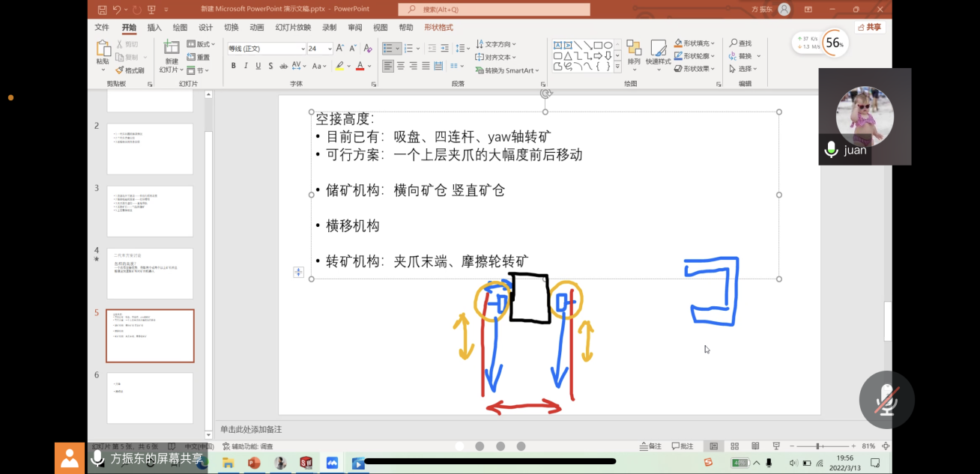Apply center text alignment
980x474 pixels.
[402, 65]
